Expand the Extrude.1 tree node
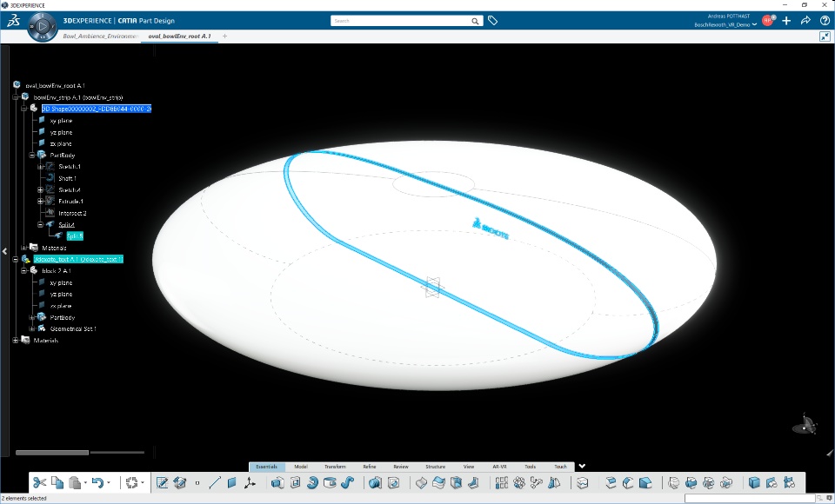 point(41,202)
